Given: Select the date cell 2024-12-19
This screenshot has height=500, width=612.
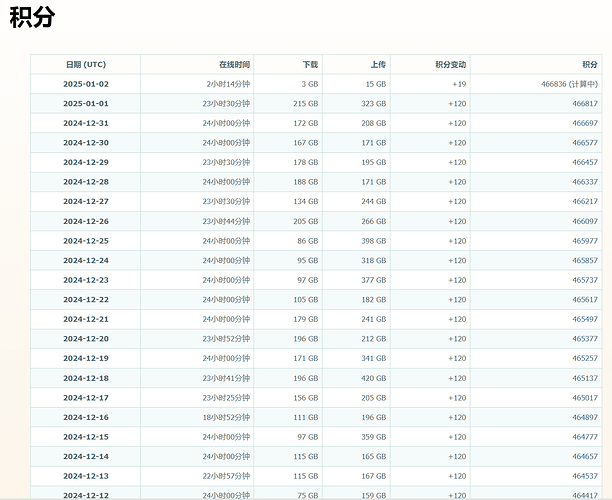Looking at the screenshot, I should tap(86, 358).
